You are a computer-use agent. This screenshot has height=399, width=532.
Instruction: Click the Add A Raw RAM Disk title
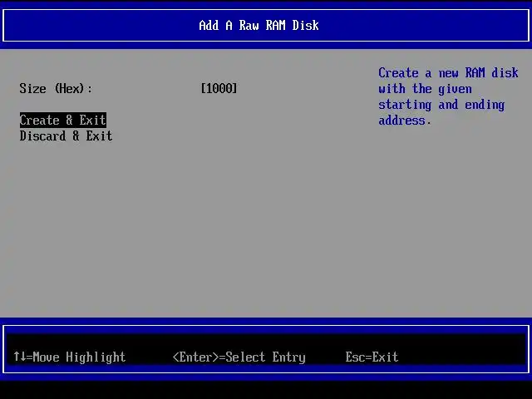[259, 26]
